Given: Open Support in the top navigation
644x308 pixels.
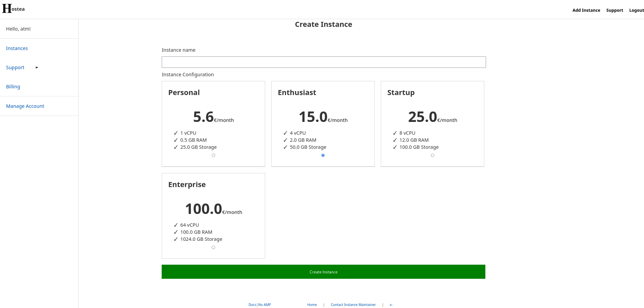Looking at the screenshot, I should pyautogui.click(x=614, y=10).
